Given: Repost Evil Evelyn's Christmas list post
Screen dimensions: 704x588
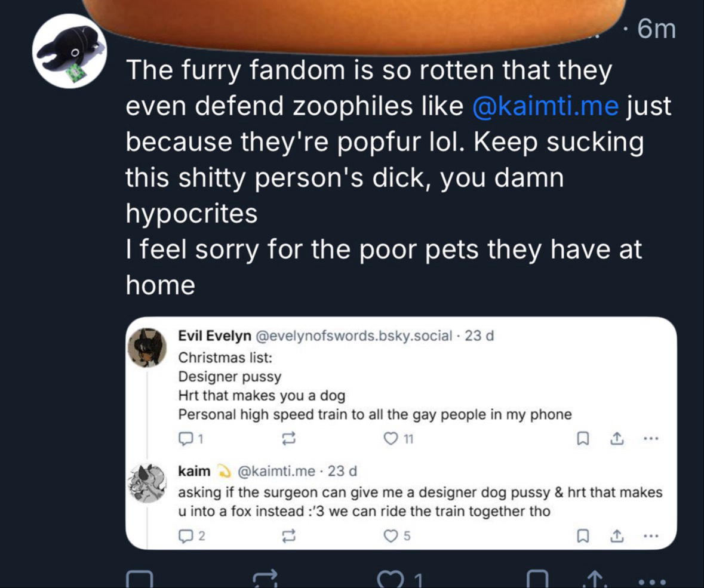Looking at the screenshot, I should pos(289,440).
